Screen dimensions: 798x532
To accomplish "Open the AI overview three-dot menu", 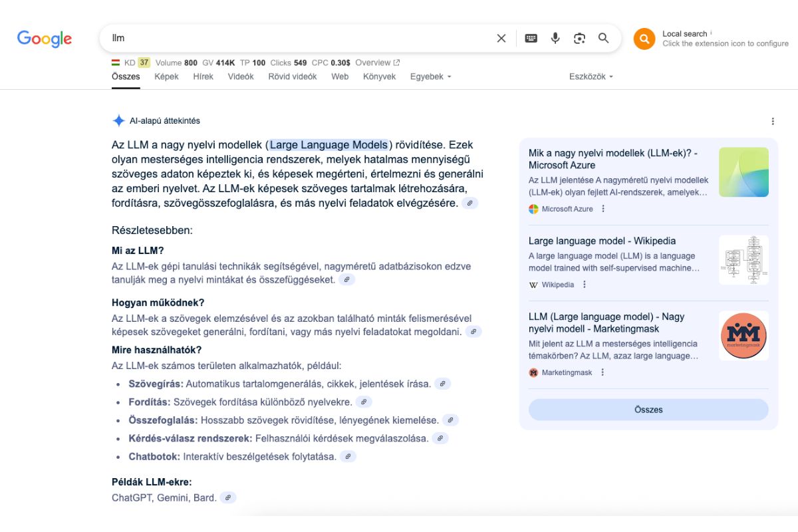I will coord(773,121).
